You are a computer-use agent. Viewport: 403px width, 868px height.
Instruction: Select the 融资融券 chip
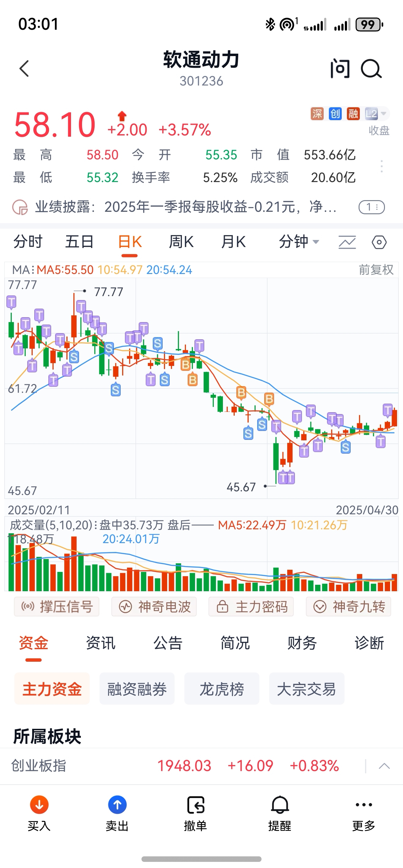[137, 689]
